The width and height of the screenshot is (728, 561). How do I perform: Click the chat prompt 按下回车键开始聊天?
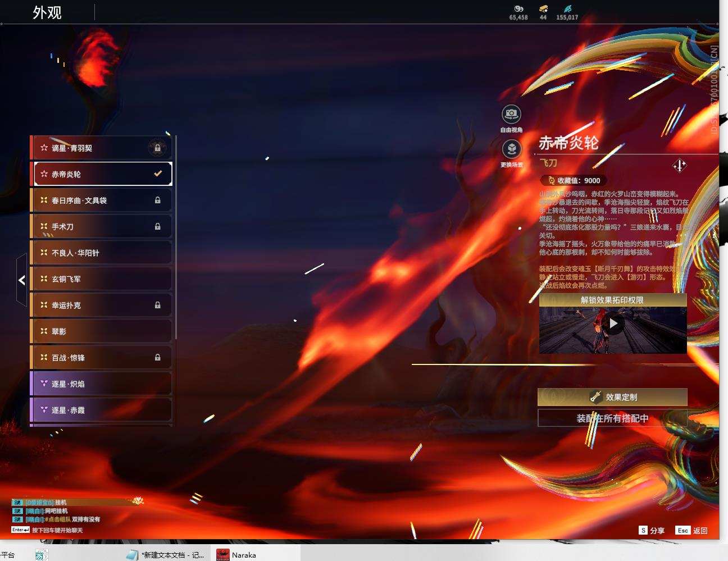click(x=57, y=530)
